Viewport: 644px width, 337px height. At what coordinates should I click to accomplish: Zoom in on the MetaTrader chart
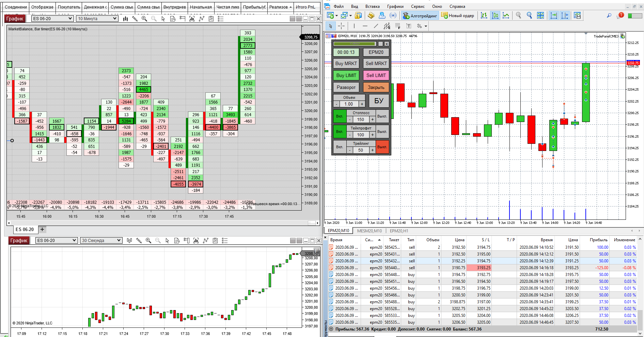point(518,15)
